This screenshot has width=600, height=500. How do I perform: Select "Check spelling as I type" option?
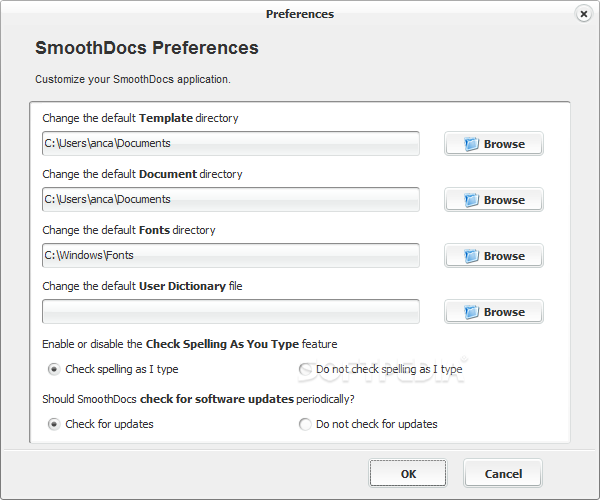click(54, 369)
